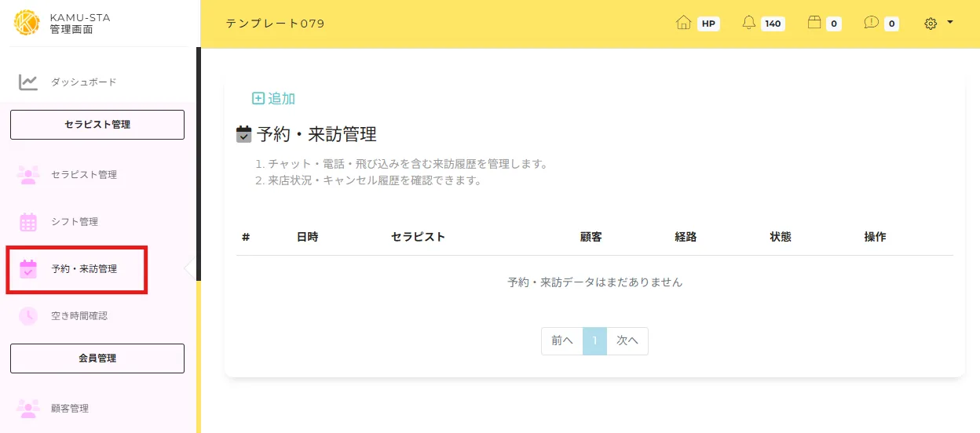Go to ダッシュボード menu item
This screenshot has width=980, height=433.
(83, 82)
